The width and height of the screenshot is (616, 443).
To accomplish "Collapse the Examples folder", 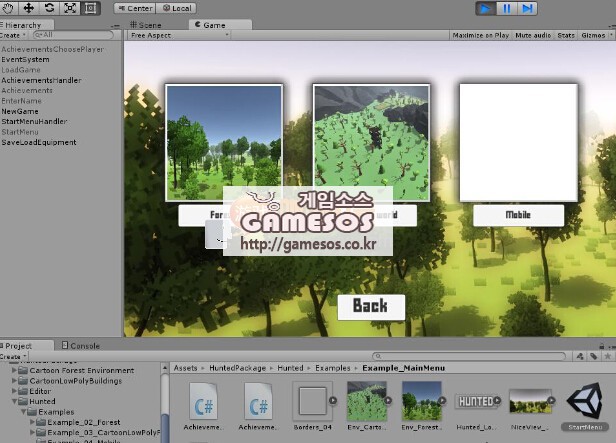I will click(x=24, y=412).
